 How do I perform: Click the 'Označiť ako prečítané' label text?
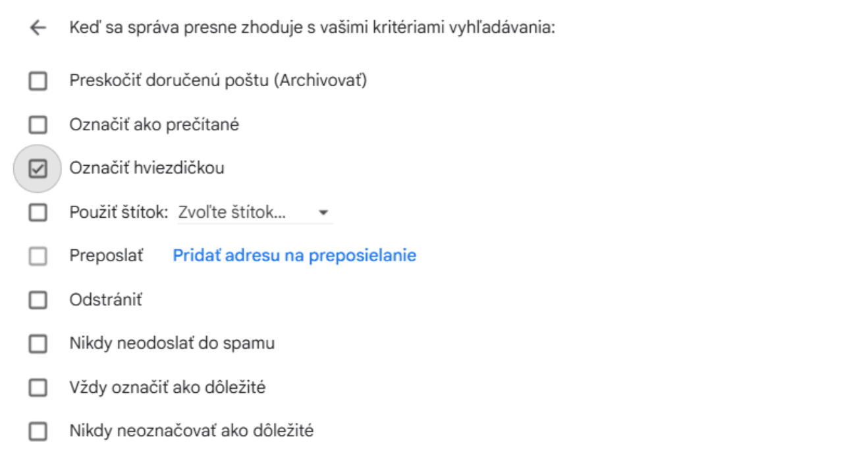coord(154,124)
